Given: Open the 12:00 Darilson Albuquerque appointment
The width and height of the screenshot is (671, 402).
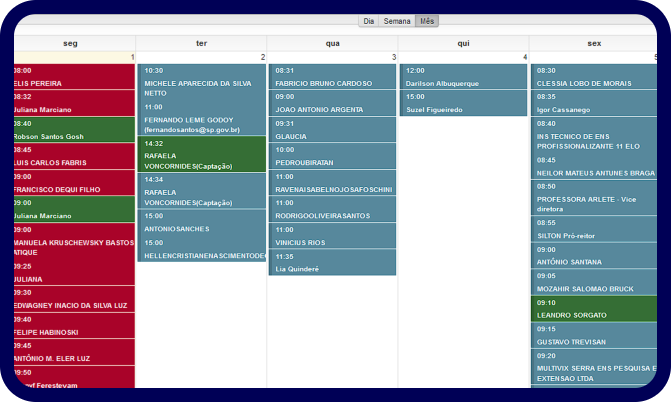Looking at the screenshot, I should pyautogui.click(x=463, y=77).
